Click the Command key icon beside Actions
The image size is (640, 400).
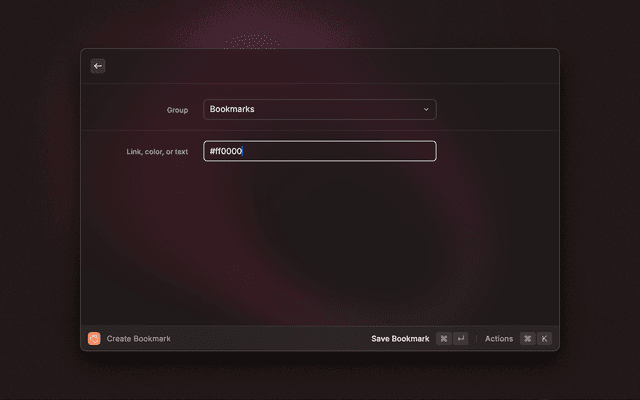tap(527, 339)
